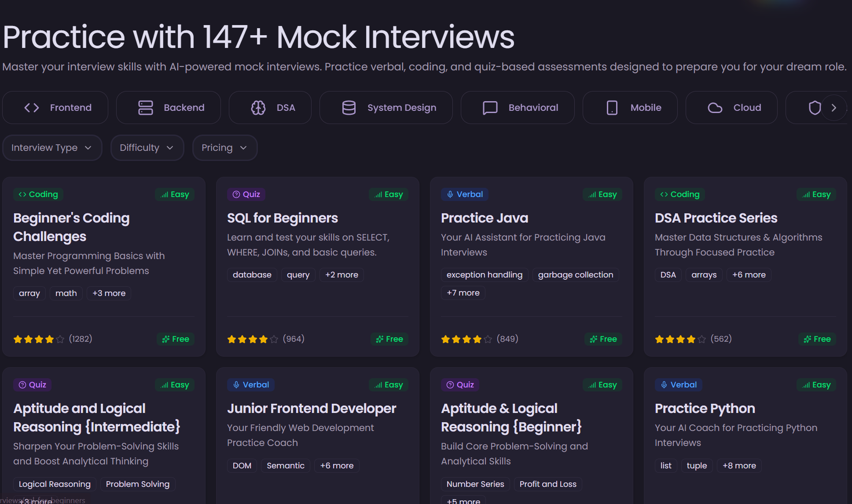Viewport: 852px width, 504px height.
Task: Expand the +7 more tags on Practice Java
Action: pyautogui.click(x=463, y=292)
